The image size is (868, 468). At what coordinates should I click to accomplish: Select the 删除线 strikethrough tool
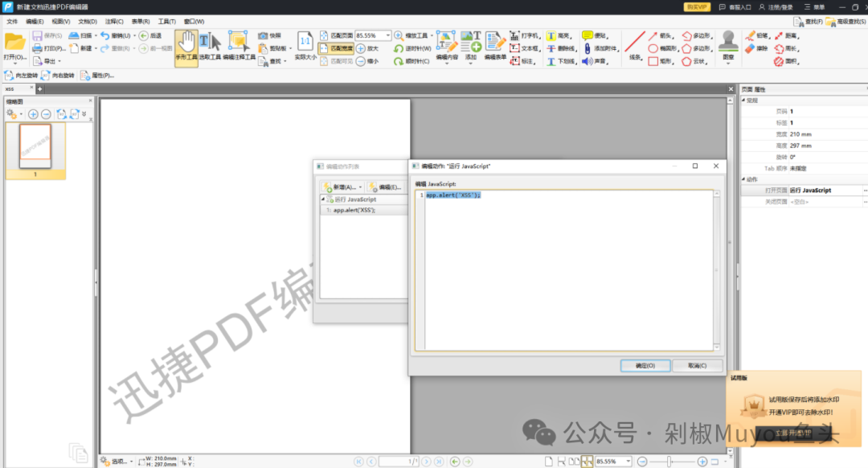tap(551, 48)
